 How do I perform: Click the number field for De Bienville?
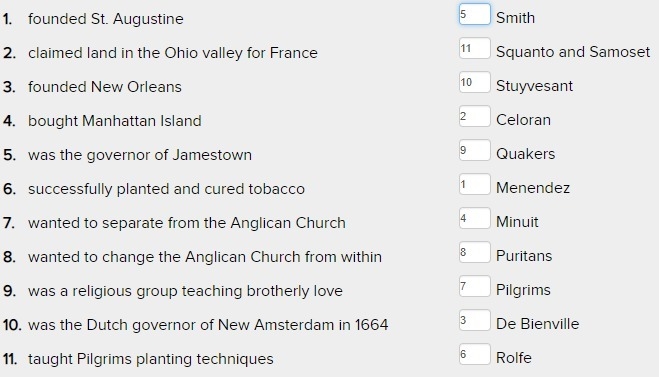pos(474,321)
